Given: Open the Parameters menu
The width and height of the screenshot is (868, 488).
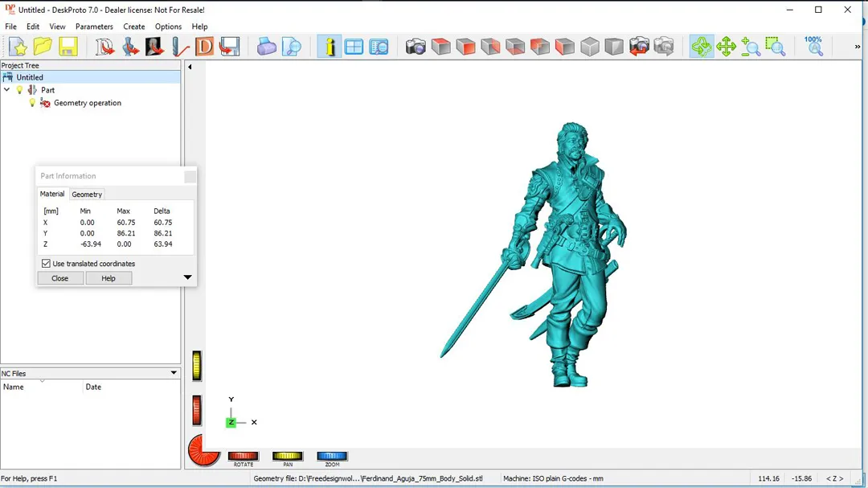Looking at the screenshot, I should click(x=94, y=27).
